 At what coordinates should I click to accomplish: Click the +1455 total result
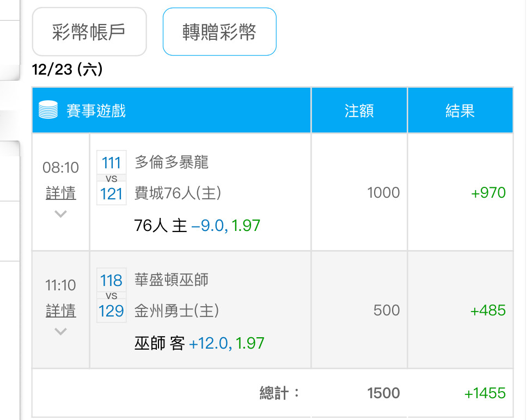[x=485, y=393]
